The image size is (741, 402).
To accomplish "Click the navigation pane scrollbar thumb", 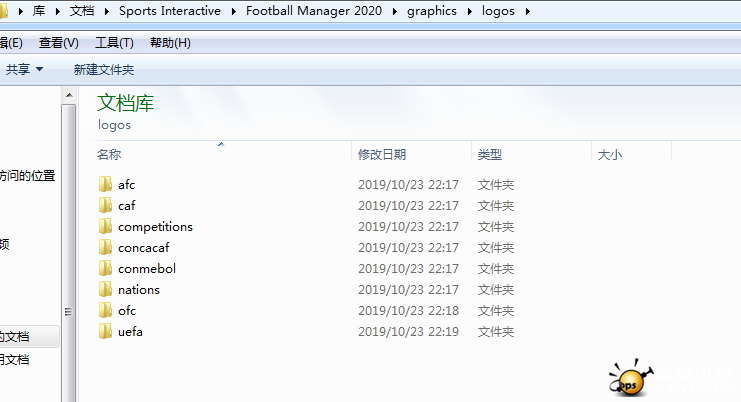I will click(x=69, y=254).
